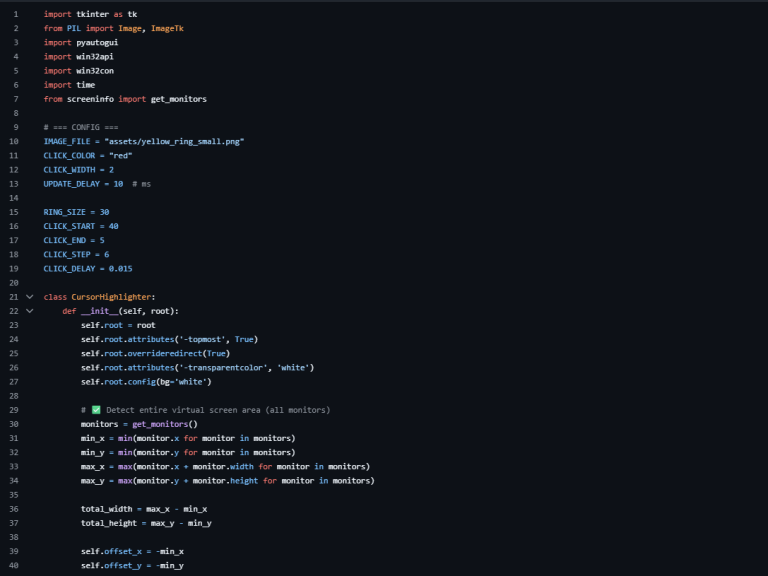Image resolution: width=768 pixels, height=576 pixels.
Task: Click line number 10 in the gutter
Action: click(14, 142)
